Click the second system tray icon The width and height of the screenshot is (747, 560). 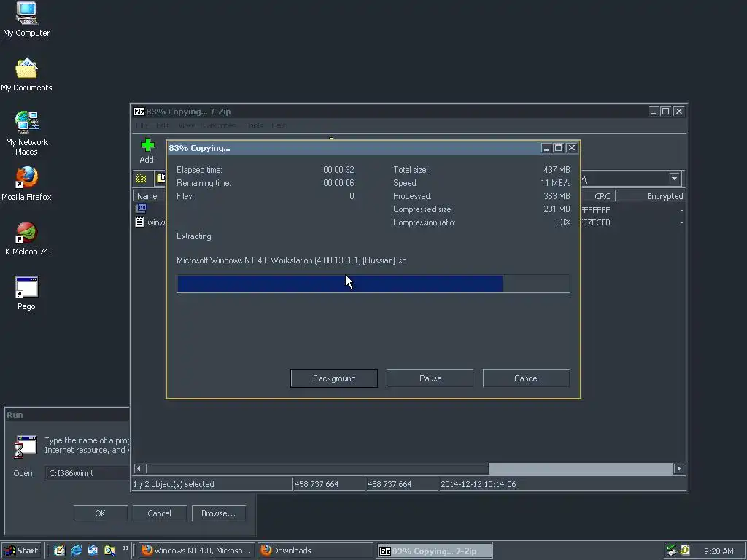[685, 551]
